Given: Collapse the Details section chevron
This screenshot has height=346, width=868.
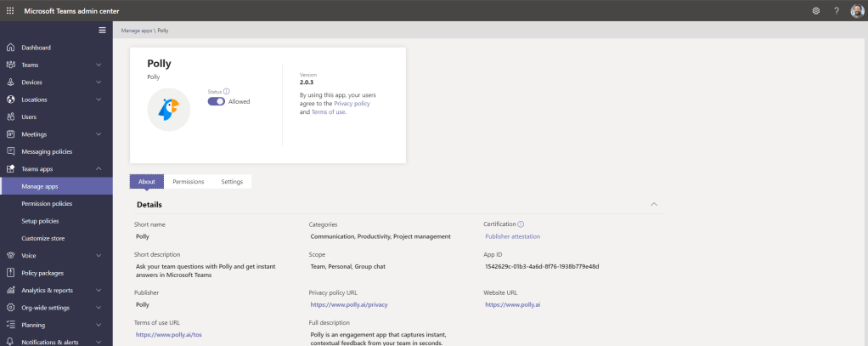Looking at the screenshot, I should tap(653, 204).
